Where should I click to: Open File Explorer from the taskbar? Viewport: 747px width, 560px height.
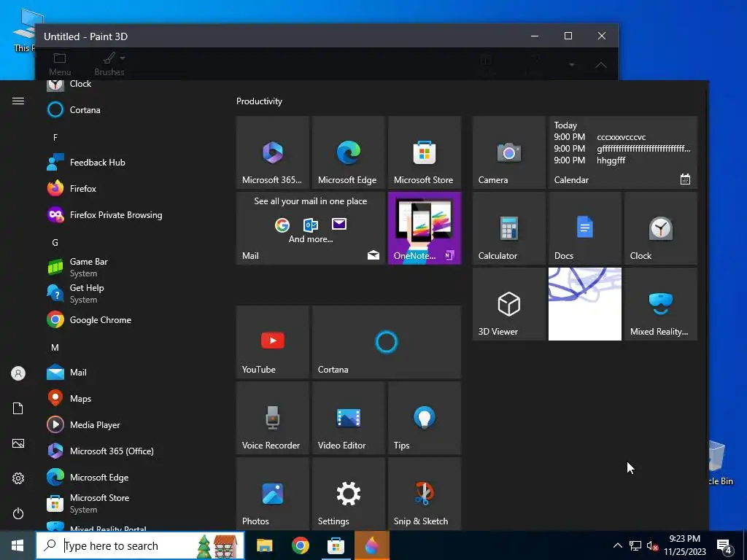coord(264,545)
